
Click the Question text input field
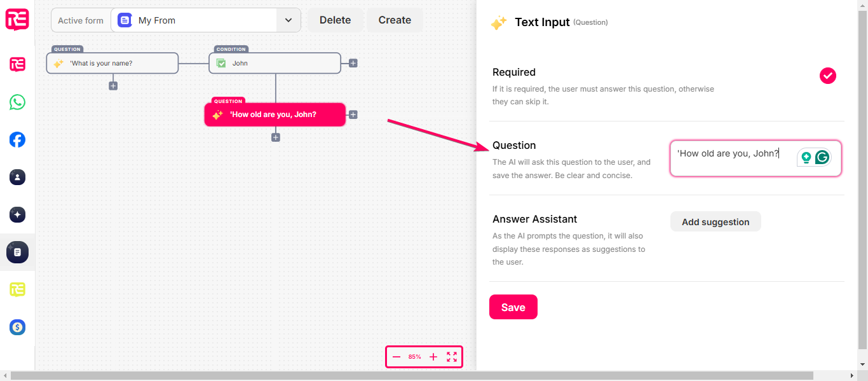(x=756, y=158)
